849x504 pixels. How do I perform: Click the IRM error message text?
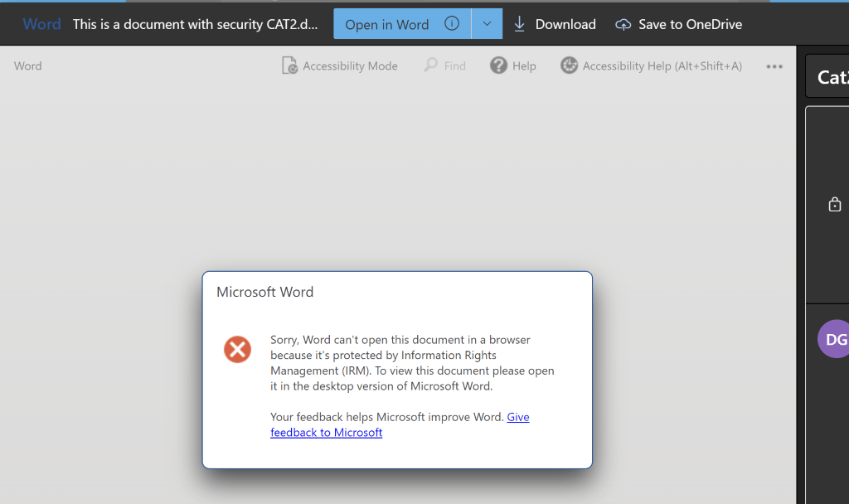(412, 362)
